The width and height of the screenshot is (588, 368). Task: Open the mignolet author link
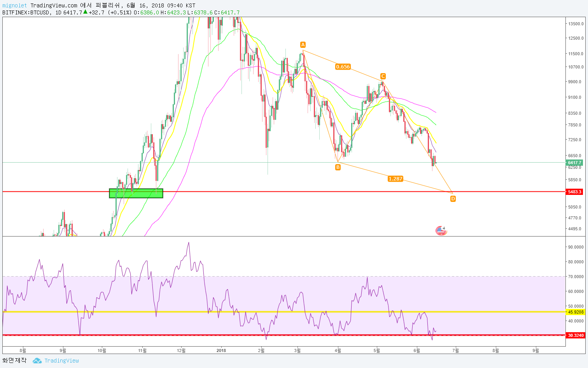[15, 5]
